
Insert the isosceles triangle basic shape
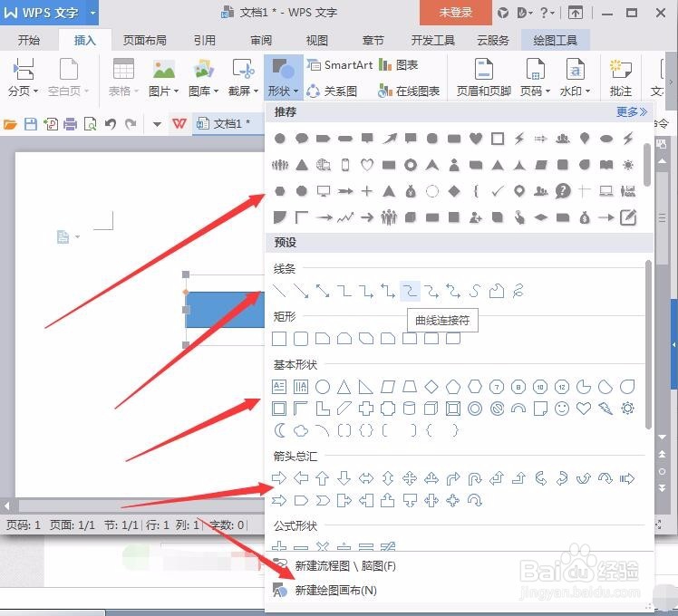pyautogui.click(x=344, y=387)
